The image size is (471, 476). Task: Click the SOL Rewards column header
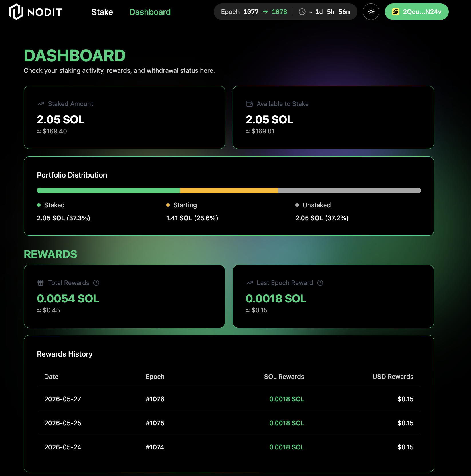(284, 377)
